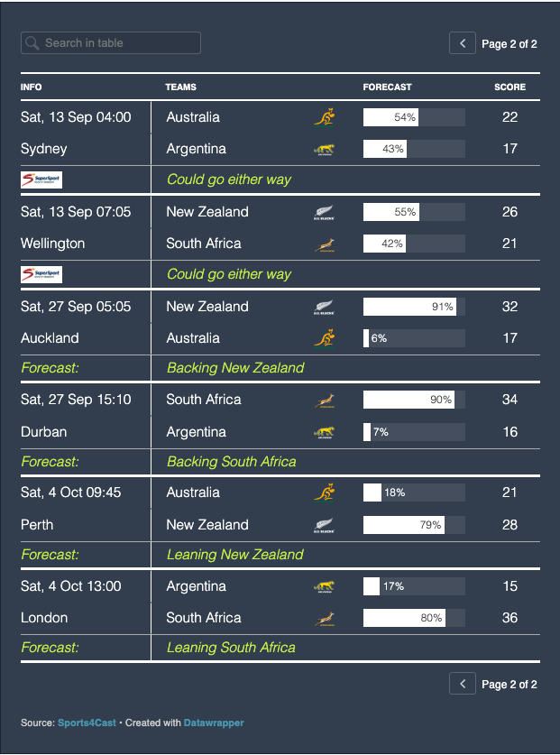Image resolution: width=560 pixels, height=755 pixels.
Task: Sort table by FORECAST column header
Action: point(387,87)
